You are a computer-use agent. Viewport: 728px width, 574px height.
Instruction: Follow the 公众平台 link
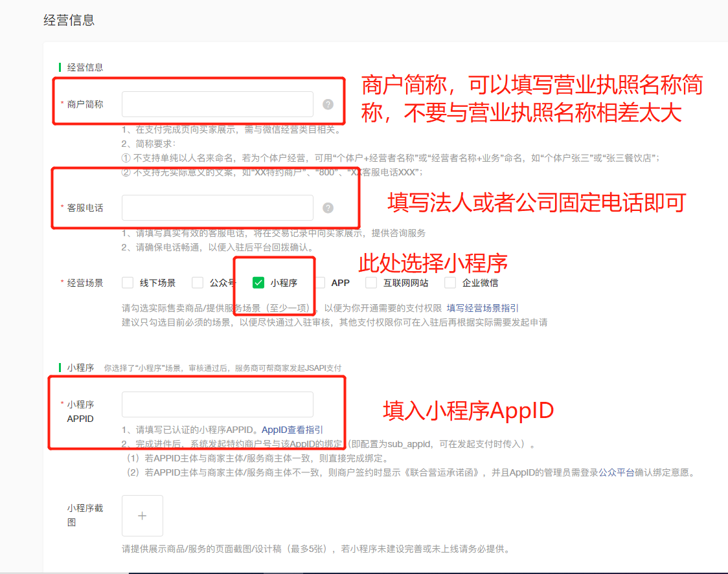point(616,472)
